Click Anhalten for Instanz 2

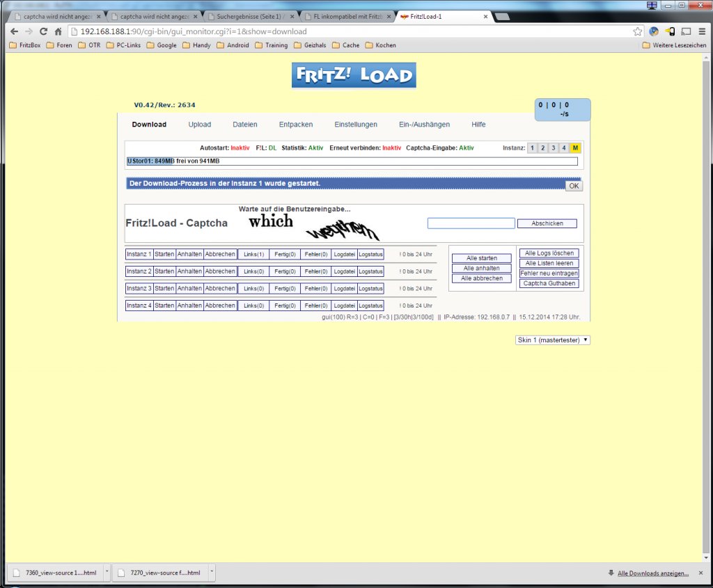[x=189, y=271]
